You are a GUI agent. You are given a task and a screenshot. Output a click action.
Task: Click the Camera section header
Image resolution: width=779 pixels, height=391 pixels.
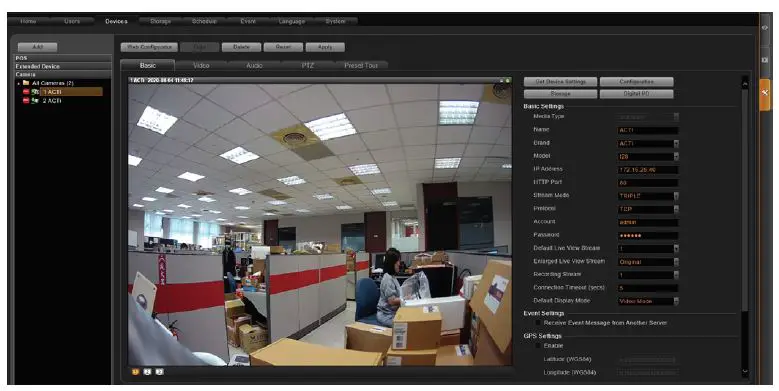point(63,74)
